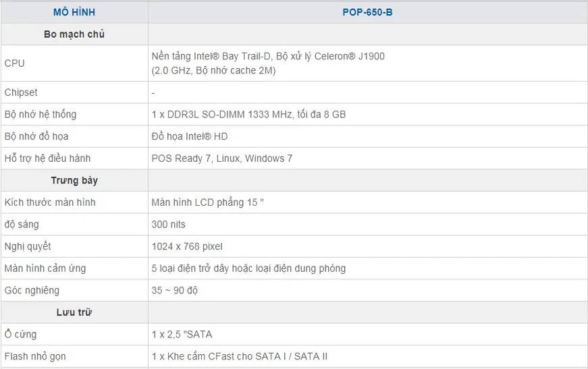The width and height of the screenshot is (588, 369).
Task: Click the DDR3L SO-DIMM 1333 MHz value
Action: 248,115
